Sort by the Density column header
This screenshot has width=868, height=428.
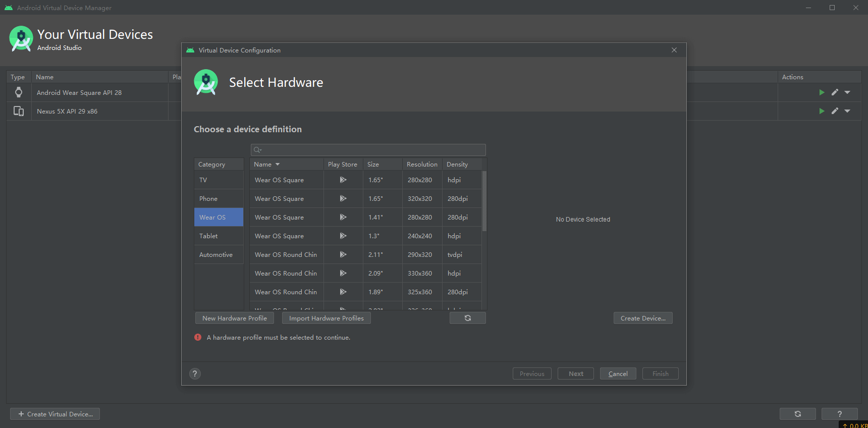(462, 165)
